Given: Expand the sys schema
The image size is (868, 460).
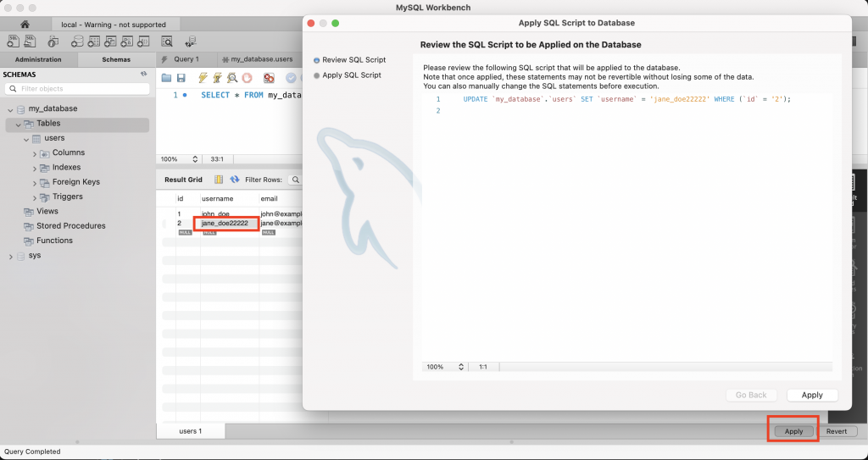Looking at the screenshot, I should pyautogui.click(x=10, y=257).
